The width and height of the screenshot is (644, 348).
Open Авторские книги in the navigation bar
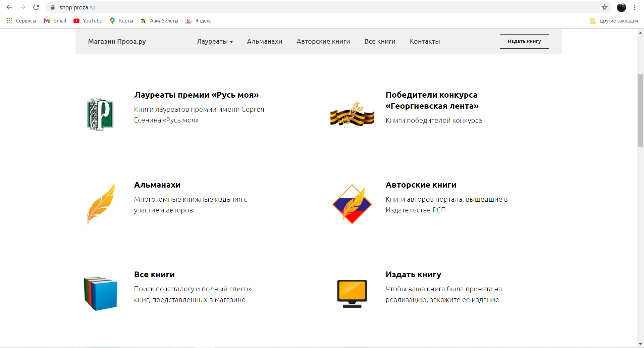coord(323,41)
